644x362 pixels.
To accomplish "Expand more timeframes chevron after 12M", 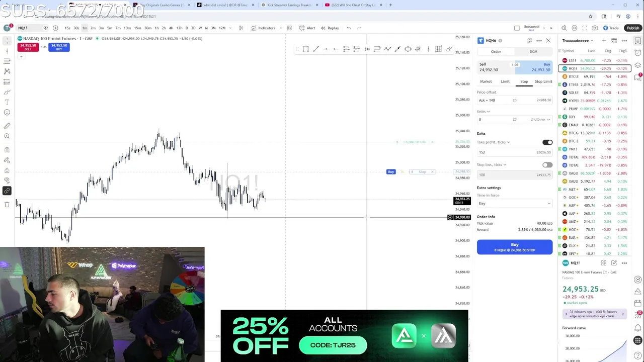I will pyautogui.click(x=231, y=28).
